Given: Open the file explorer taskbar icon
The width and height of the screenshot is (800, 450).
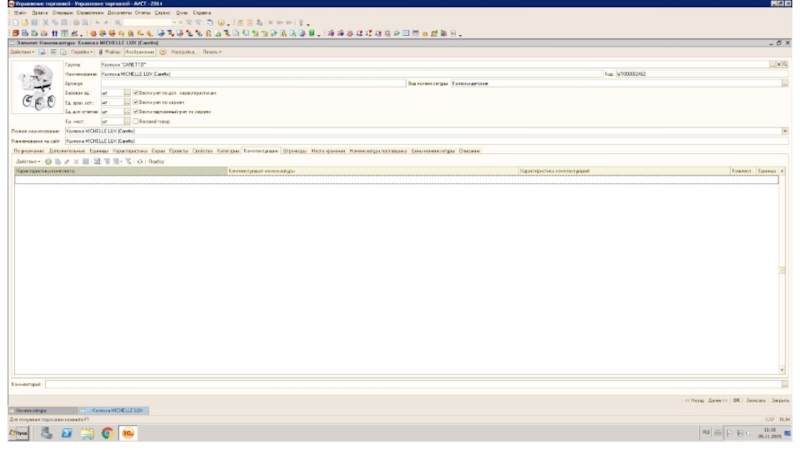Looking at the screenshot, I should (x=86, y=433).
